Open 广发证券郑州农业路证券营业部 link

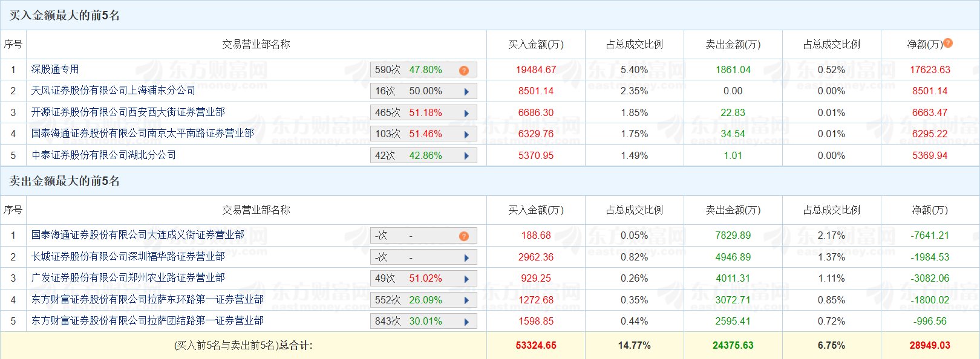click(x=128, y=278)
